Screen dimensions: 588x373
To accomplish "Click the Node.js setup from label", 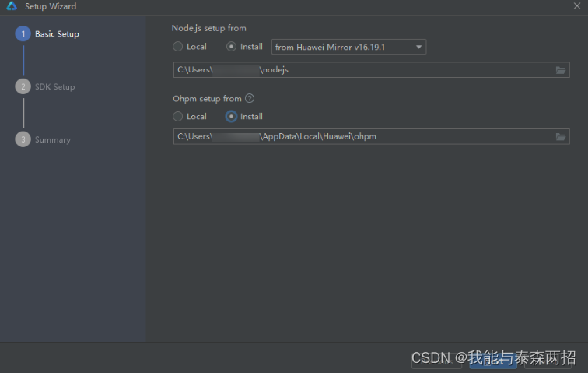I will click(x=209, y=28).
